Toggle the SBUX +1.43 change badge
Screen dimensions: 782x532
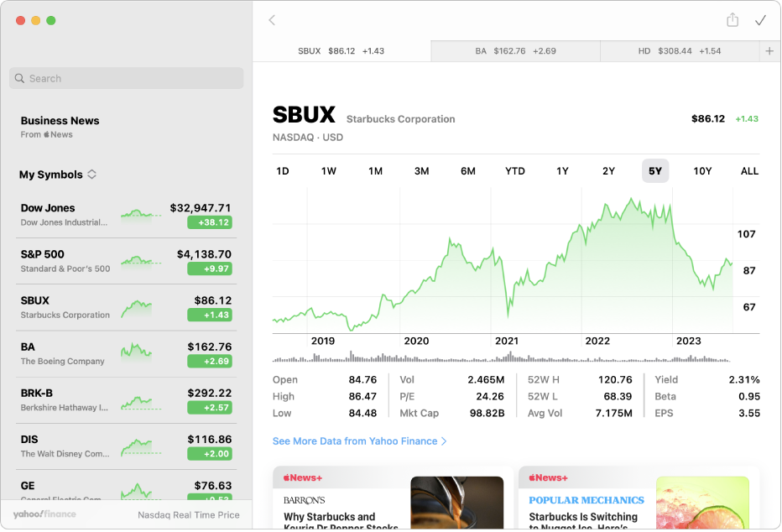coord(210,316)
